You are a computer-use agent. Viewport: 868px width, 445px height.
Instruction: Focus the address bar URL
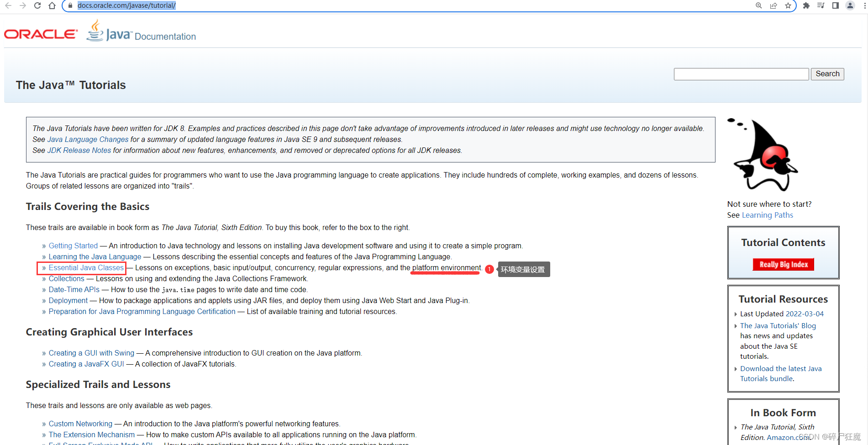pos(126,5)
